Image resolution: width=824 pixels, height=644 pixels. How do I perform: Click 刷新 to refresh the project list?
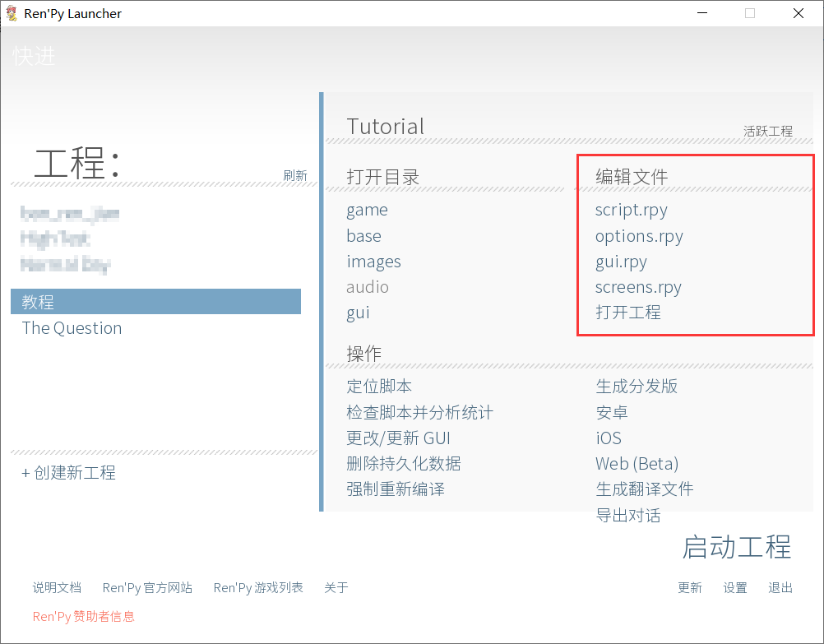tap(296, 175)
